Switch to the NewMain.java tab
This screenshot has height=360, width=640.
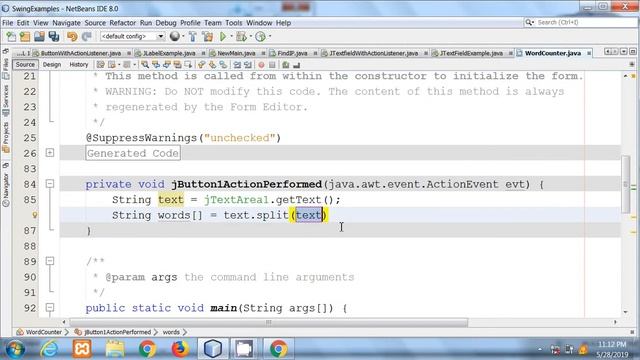236,53
